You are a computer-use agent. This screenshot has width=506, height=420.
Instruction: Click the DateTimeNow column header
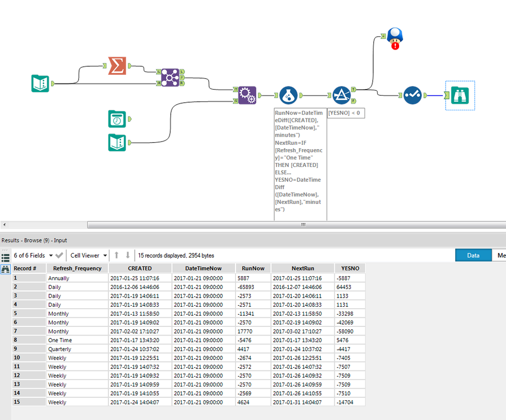tap(203, 268)
